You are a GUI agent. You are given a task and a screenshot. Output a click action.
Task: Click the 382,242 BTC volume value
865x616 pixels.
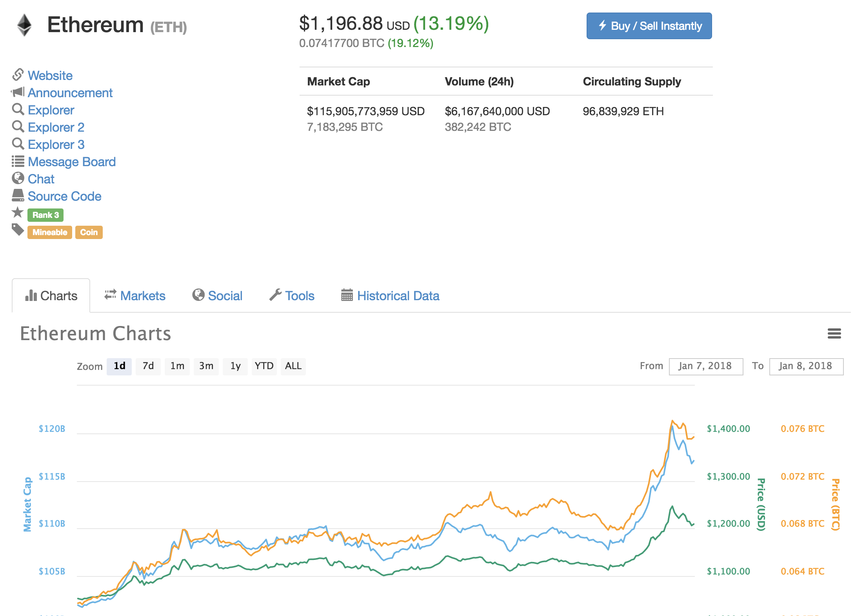[x=478, y=127]
